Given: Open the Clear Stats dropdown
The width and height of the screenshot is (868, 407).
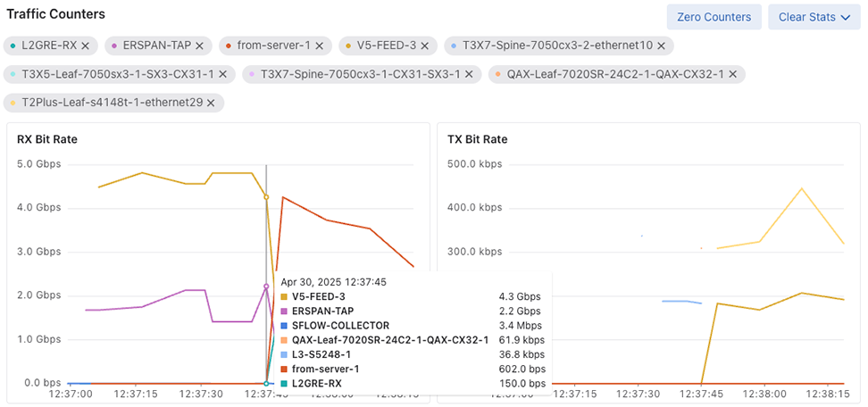Looking at the screenshot, I should [x=814, y=17].
